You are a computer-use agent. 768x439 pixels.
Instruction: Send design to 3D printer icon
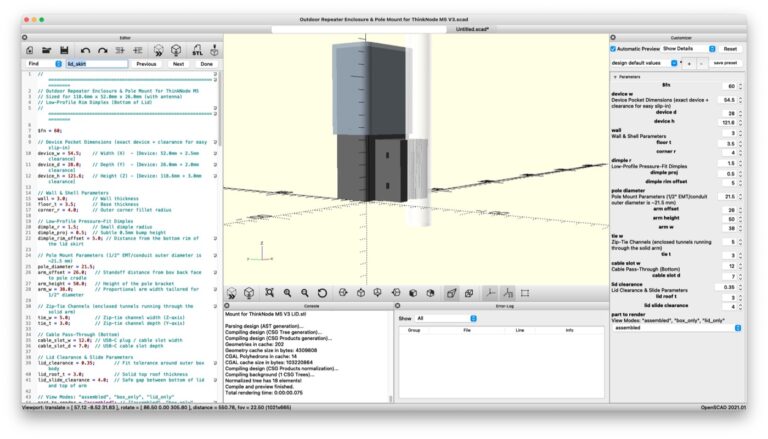coord(214,50)
